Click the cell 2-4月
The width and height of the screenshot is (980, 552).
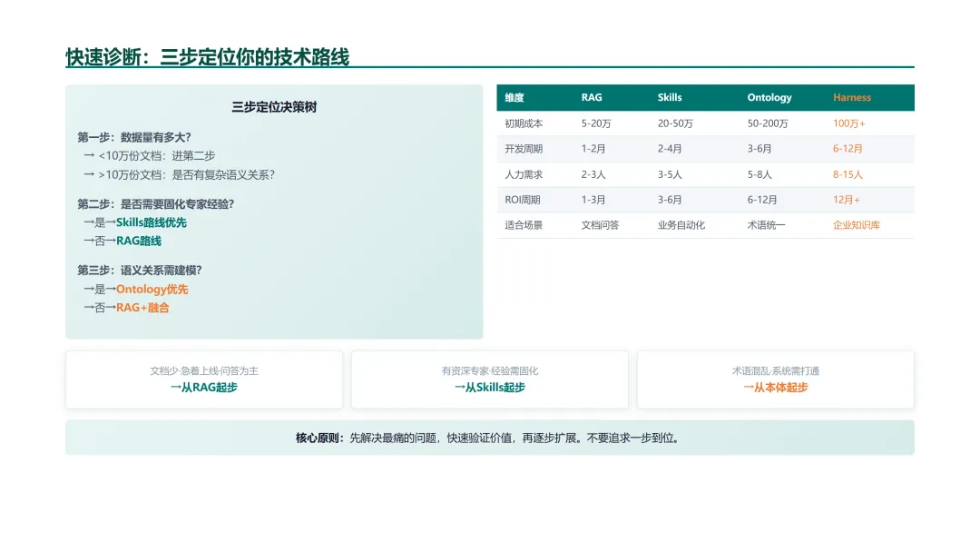[670, 149]
